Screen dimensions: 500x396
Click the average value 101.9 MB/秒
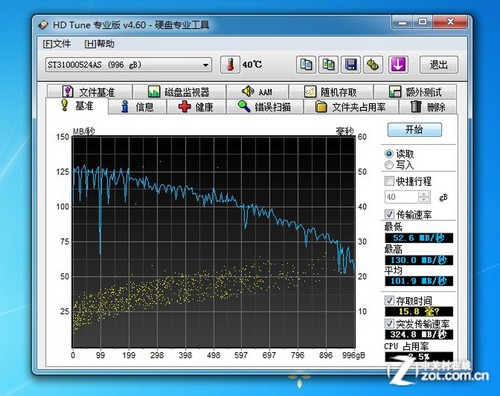[419, 281]
